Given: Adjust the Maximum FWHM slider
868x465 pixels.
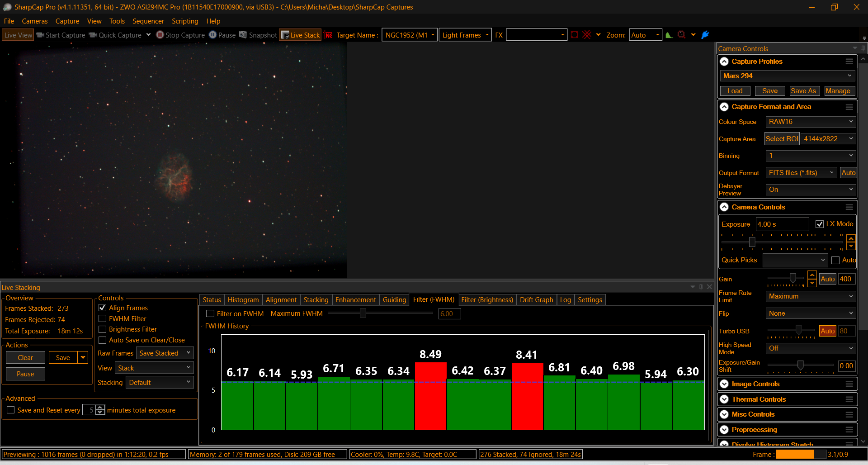Looking at the screenshot, I should [363, 313].
